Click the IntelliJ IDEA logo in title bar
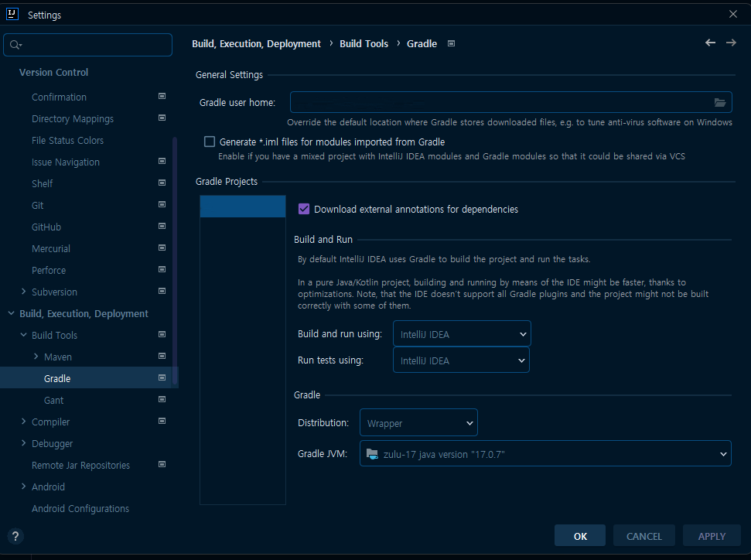 pyautogui.click(x=12, y=14)
